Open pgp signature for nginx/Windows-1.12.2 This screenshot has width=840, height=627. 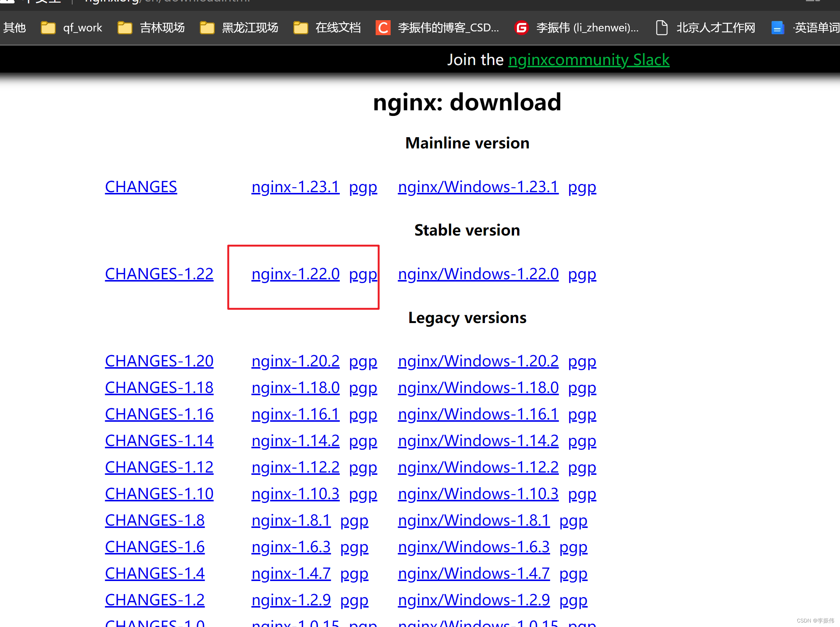[x=582, y=468]
